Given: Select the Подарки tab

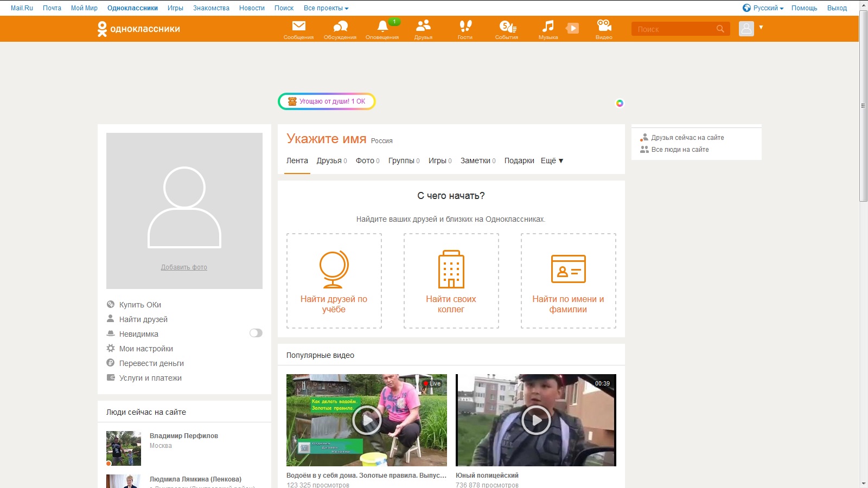Looking at the screenshot, I should pos(519,160).
